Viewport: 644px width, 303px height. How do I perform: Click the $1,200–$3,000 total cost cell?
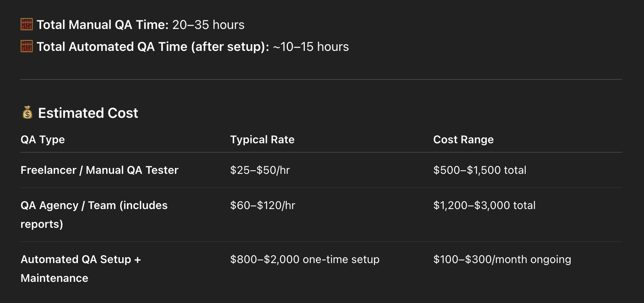tap(484, 206)
